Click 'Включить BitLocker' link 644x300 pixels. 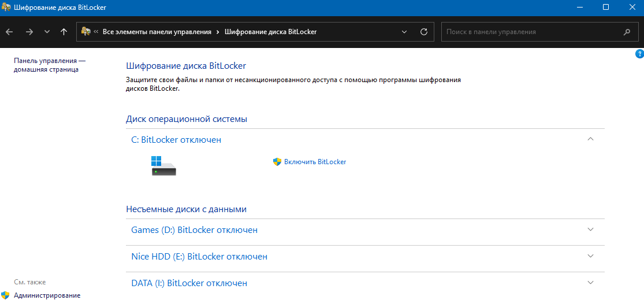[315, 162]
